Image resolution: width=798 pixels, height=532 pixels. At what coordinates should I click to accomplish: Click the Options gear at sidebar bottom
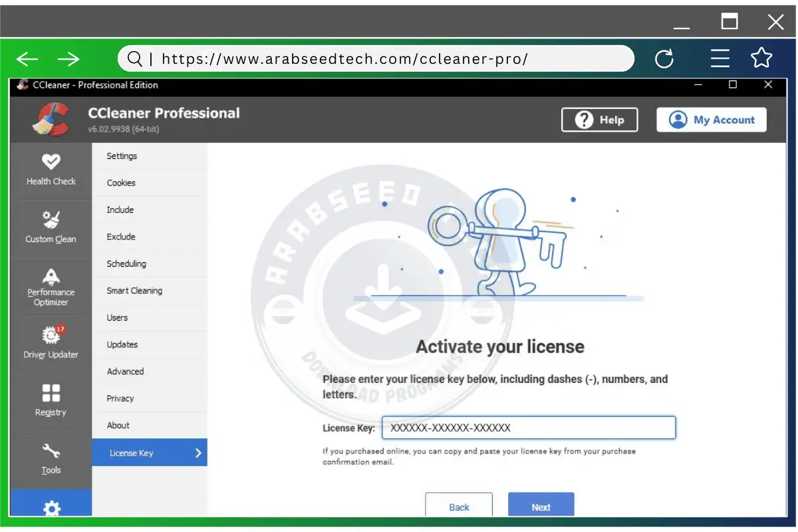point(51,508)
